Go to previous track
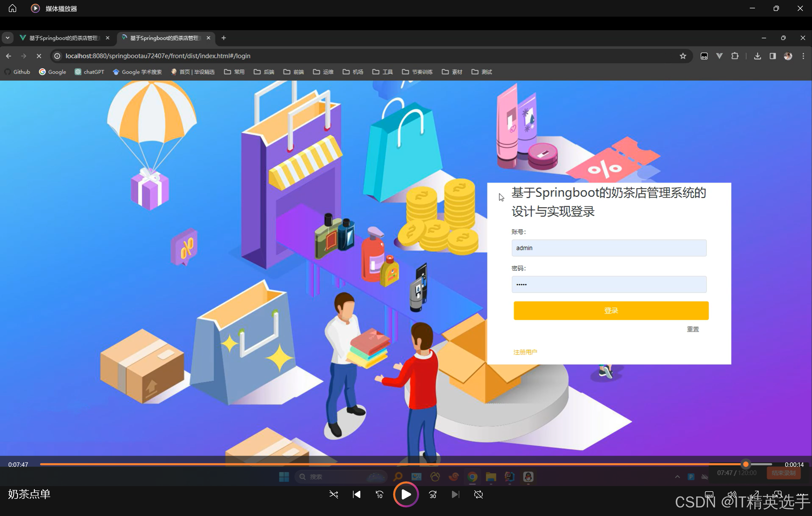This screenshot has width=812, height=516. [x=356, y=494]
